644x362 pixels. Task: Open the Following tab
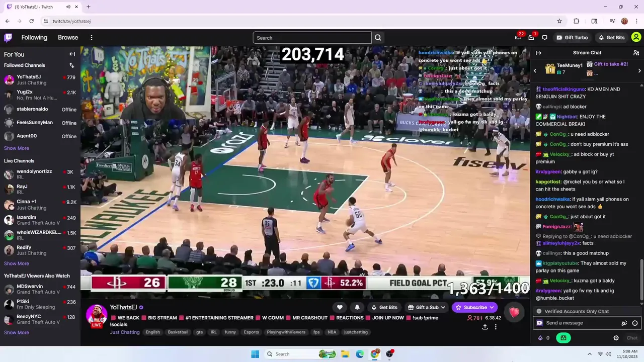(34, 38)
